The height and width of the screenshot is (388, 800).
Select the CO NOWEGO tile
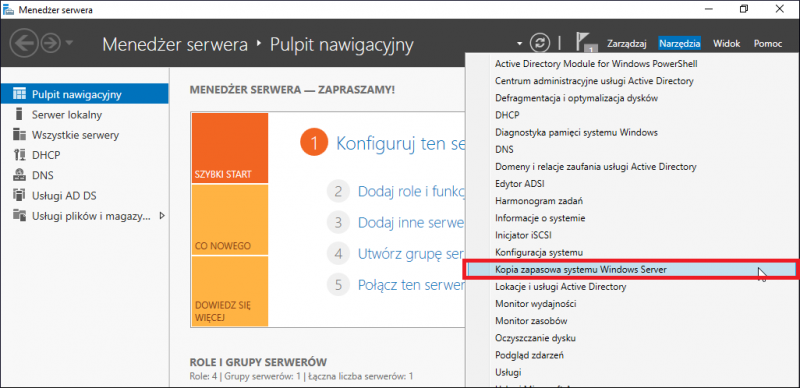pos(230,220)
